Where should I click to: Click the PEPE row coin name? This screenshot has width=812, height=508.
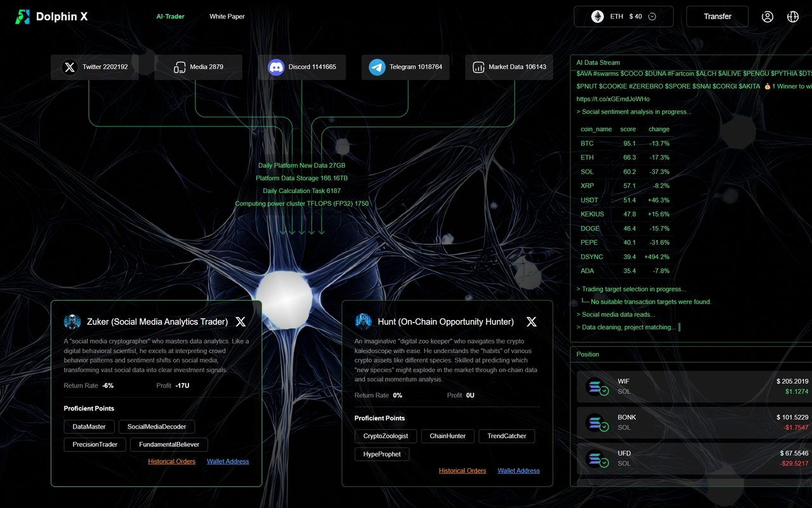589,243
